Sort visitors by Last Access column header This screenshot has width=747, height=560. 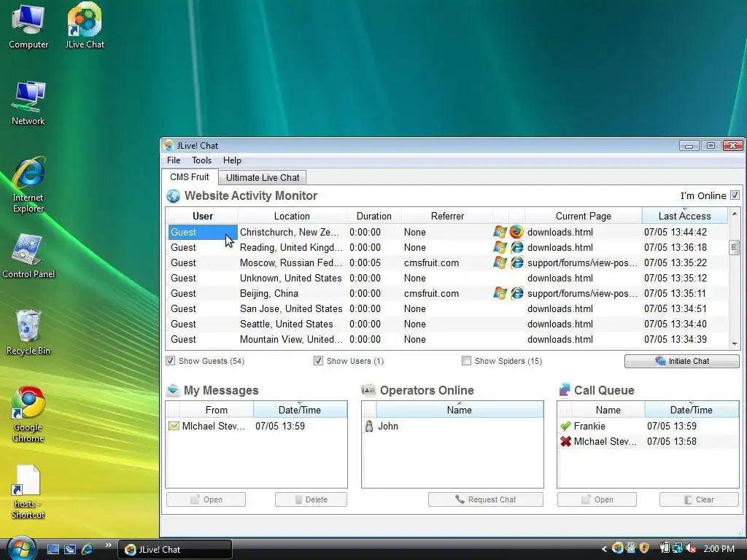coord(684,216)
